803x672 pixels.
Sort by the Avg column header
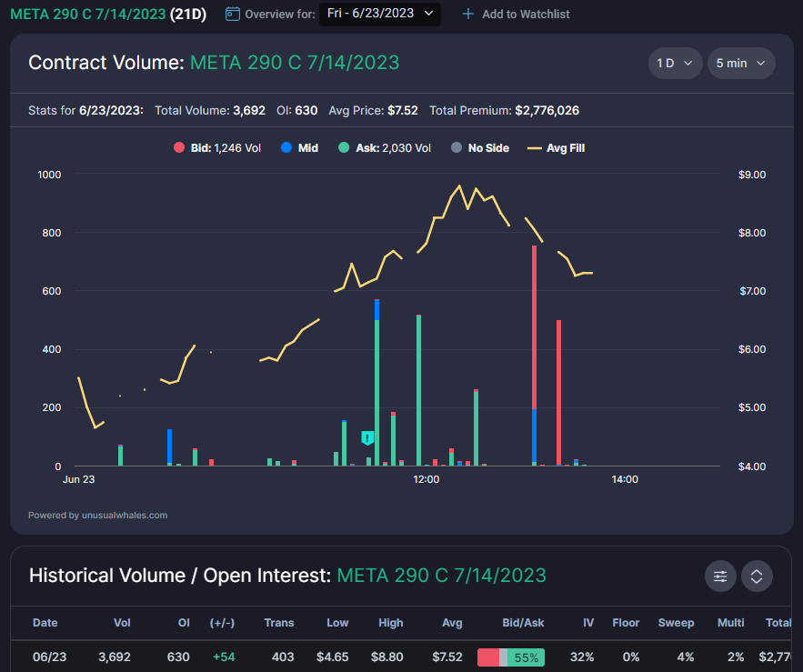[x=452, y=623]
